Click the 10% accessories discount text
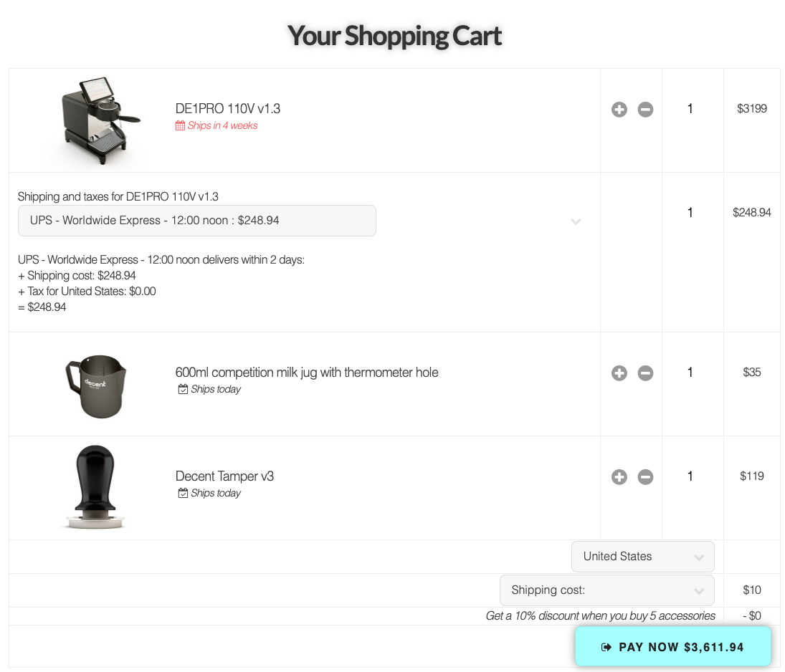Viewport: 785px width, 672px height. [x=600, y=616]
